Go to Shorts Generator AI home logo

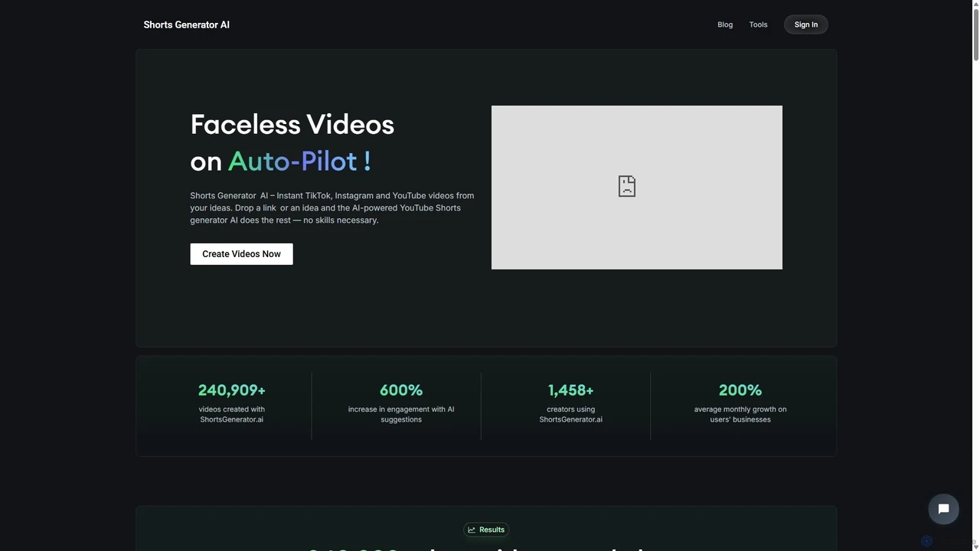point(186,24)
